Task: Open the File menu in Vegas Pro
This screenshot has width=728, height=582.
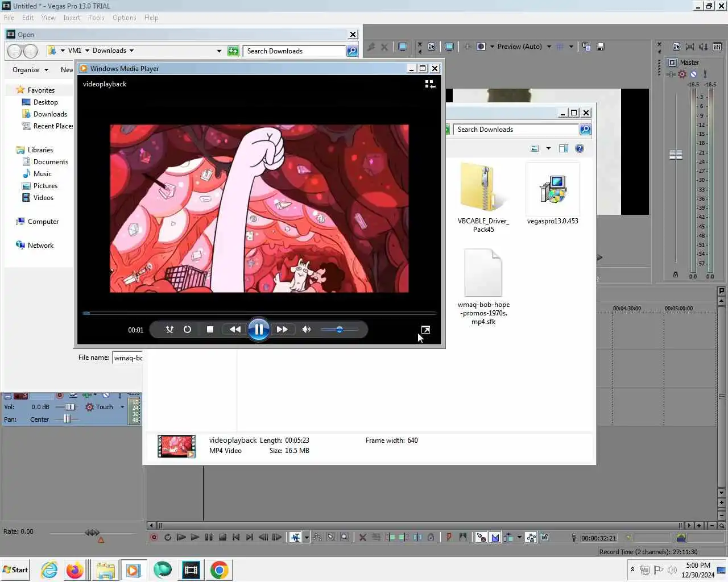Action: tap(9, 18)
